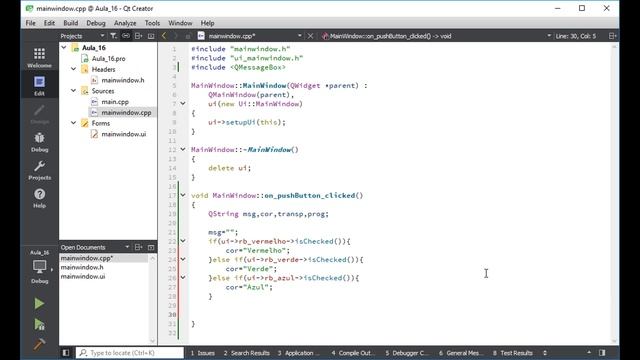Collapse the Forms folder
Screen dimensions: 640x360
tap(73, 123)
